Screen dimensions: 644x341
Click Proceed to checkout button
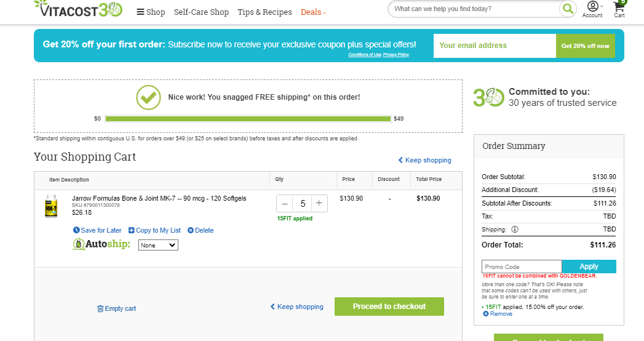tap(389, 307)
